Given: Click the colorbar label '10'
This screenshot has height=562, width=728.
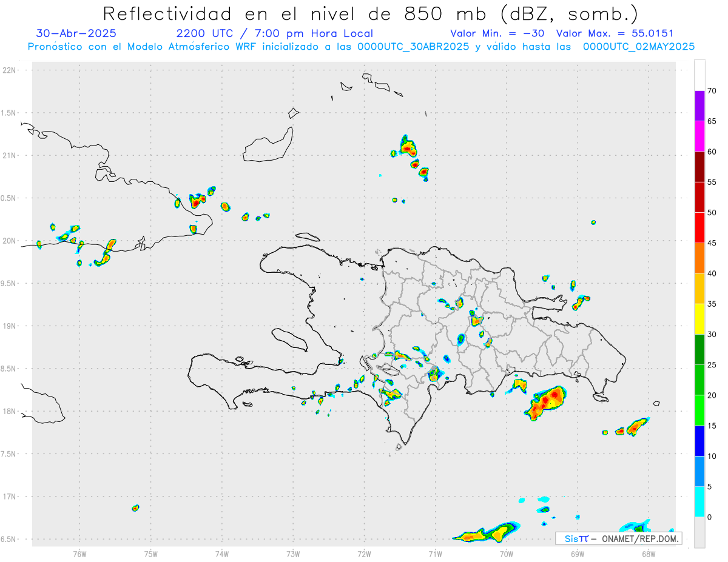Looking at the screenshot, I should [712, 457].
